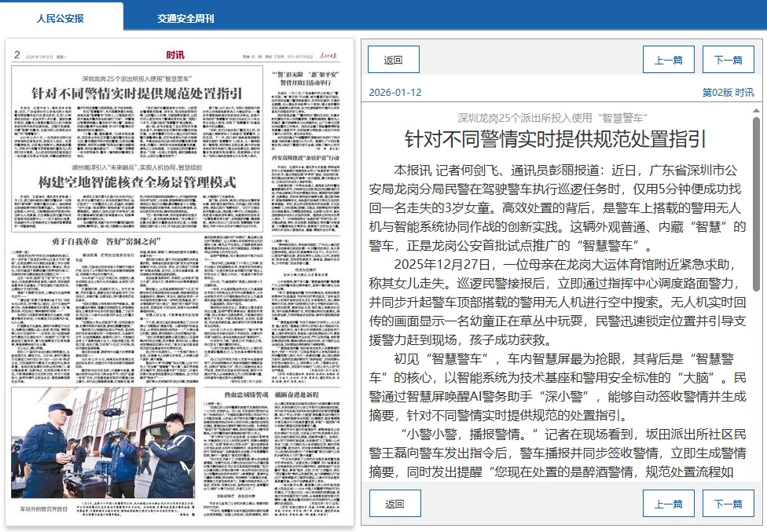Viewport: 767px width, 532px height.
Task: Open the 交通安全周刊 tab
Action: tap(185, 17)
